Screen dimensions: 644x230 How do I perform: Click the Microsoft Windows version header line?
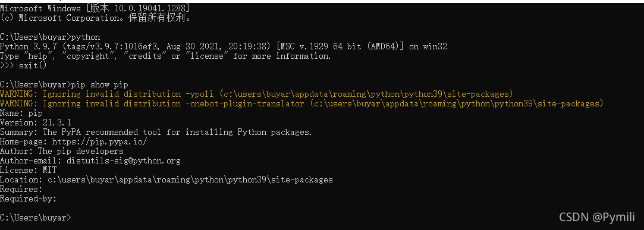[x=95, y=8]
